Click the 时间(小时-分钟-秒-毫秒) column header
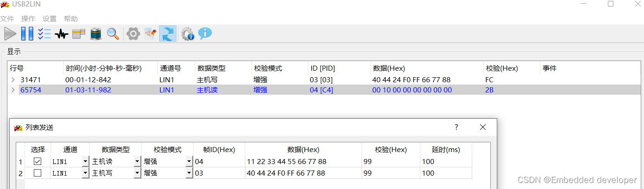 pyautogui.click(x=110, y=68)
